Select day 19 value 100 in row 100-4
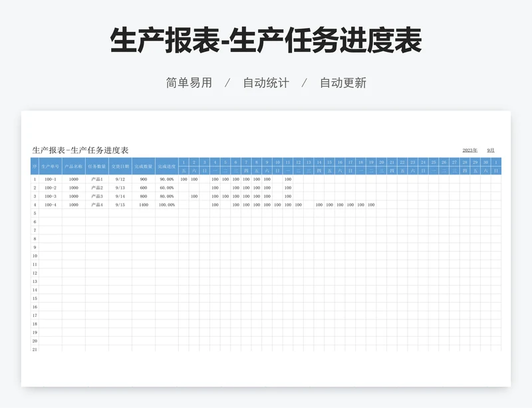 click(x=371, y=204)
